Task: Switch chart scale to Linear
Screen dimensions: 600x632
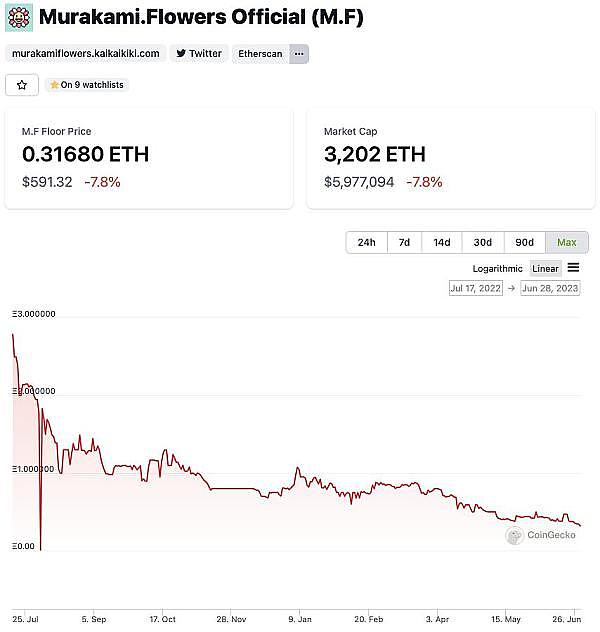Action: [545, 269]
